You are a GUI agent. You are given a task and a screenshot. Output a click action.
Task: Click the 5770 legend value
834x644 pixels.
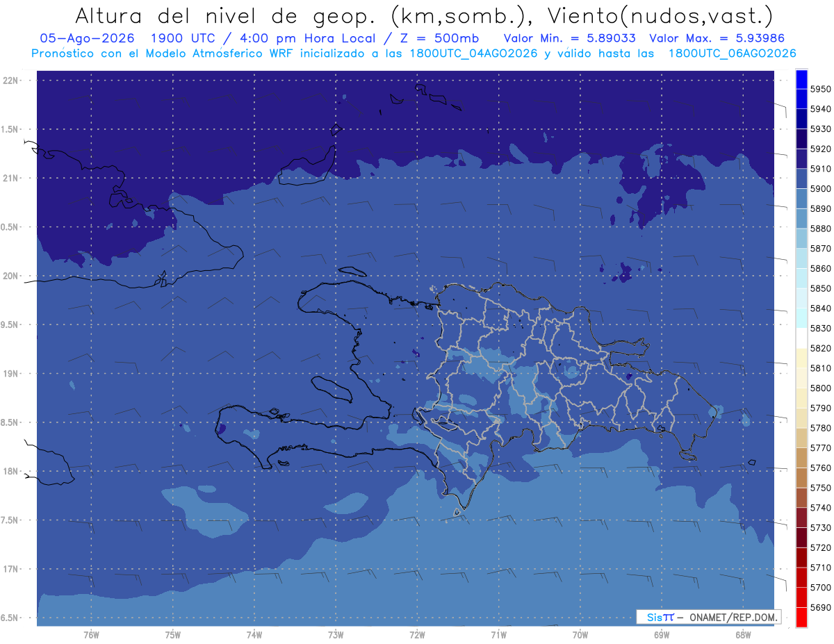(x=821, y=447)
